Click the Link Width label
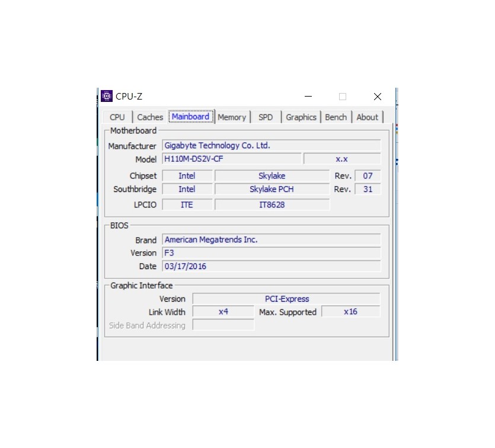 (x=167, y=312)
